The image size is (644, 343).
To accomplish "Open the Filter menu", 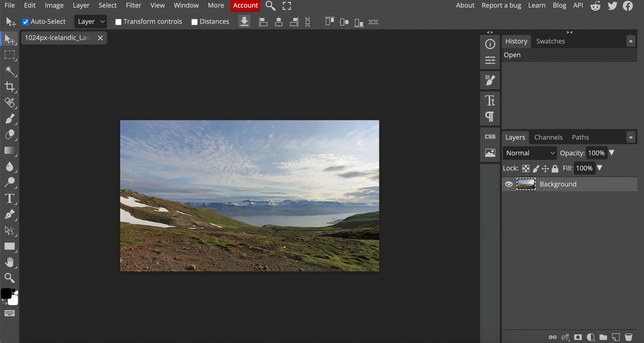I will [133, 5].
